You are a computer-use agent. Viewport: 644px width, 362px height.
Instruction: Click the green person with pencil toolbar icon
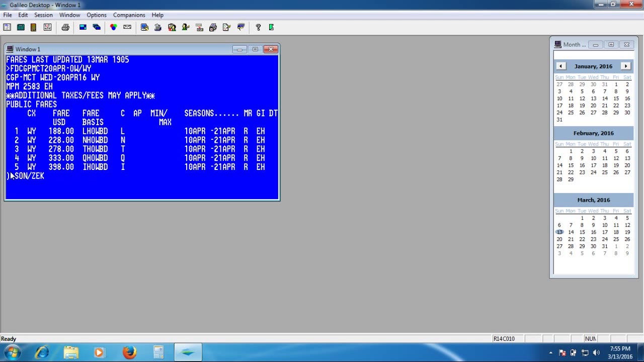click(x=186, y=27)
